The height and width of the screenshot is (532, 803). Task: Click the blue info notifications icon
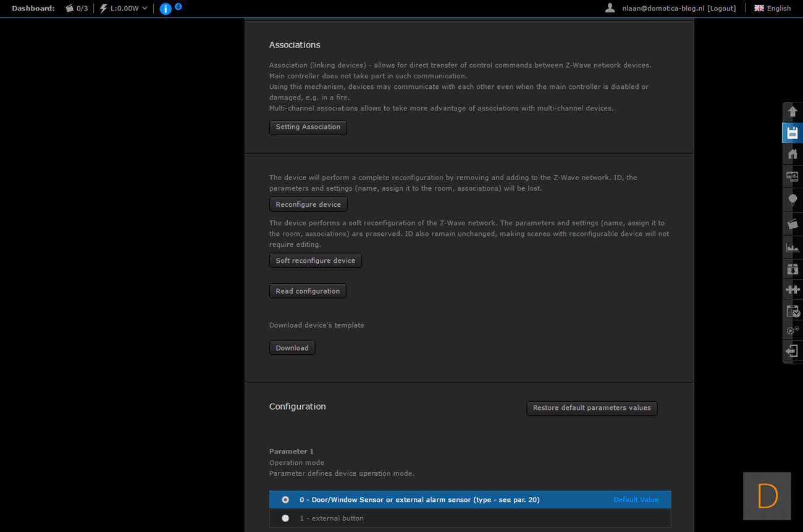[x=166, y=9]
